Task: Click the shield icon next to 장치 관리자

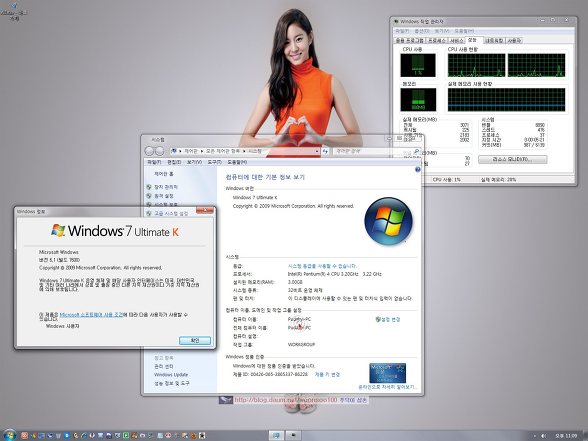Action: click(149, 187)
